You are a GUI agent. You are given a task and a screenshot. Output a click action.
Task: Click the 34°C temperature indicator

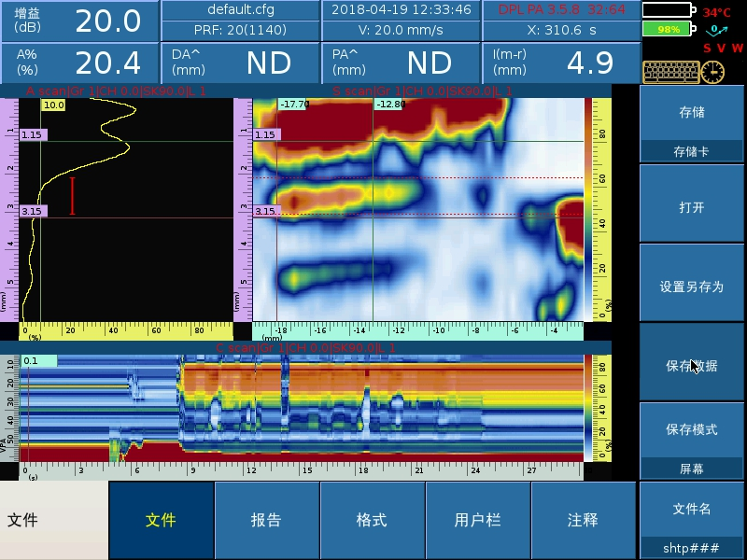tap(717, 13)
